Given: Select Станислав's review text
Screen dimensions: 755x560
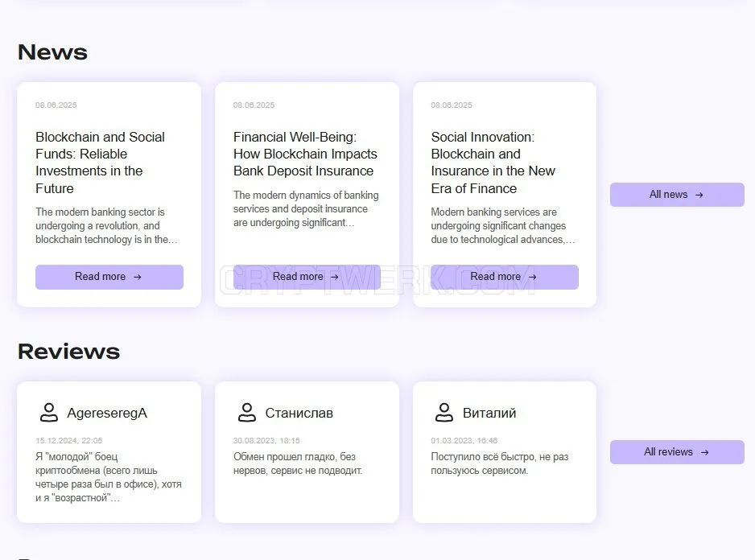Looking at the screenshot, I should pyautogui.click(x=298, y=463).
